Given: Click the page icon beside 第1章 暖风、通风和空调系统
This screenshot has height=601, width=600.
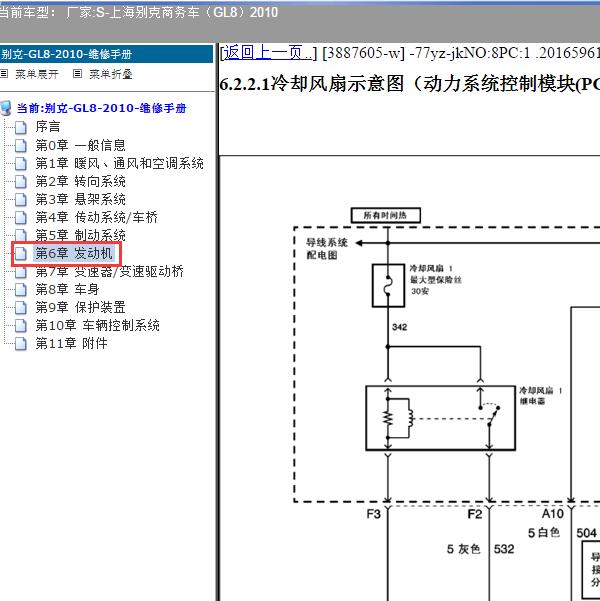Looking at the screenshot, I should tap(21, 163).
